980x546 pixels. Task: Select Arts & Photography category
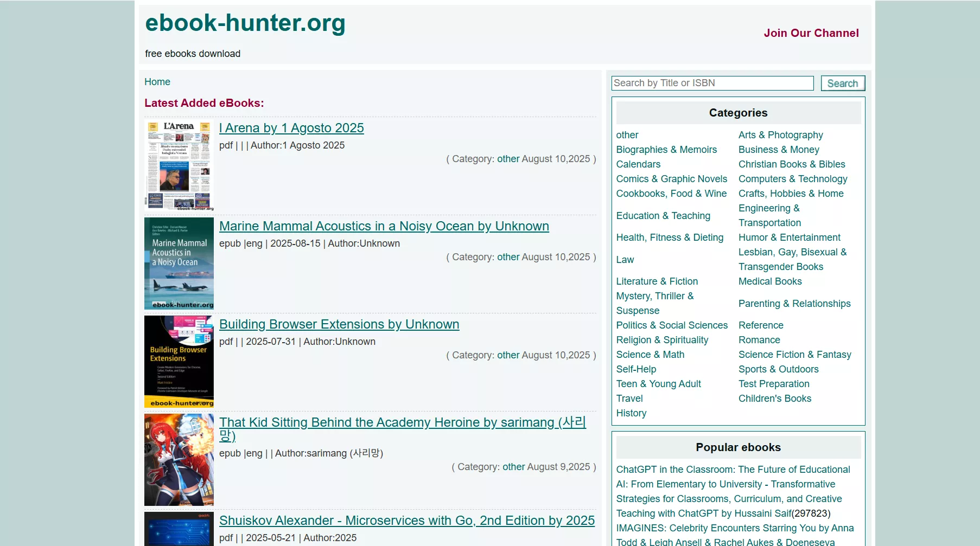click(x=780, y=135)
